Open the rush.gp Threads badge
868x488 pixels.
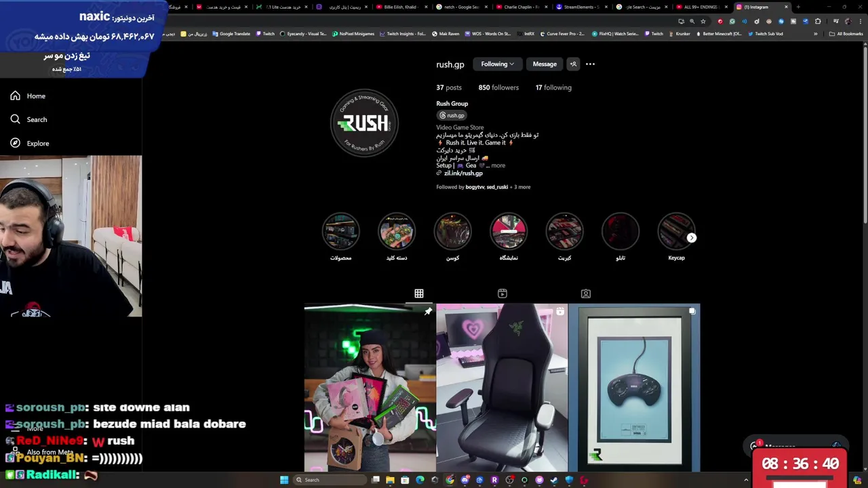tap(452, 115)
